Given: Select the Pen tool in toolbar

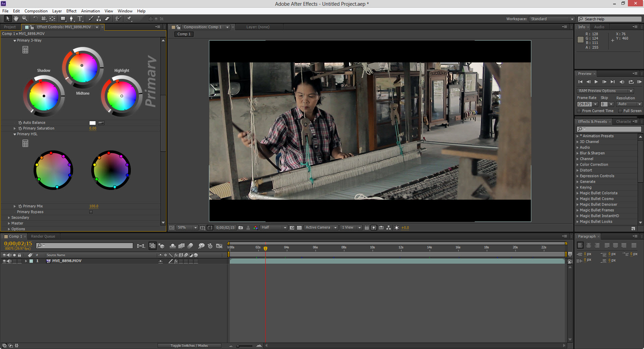Looking at the screenshot, I should pyautogui.click(x=71, y=19).
